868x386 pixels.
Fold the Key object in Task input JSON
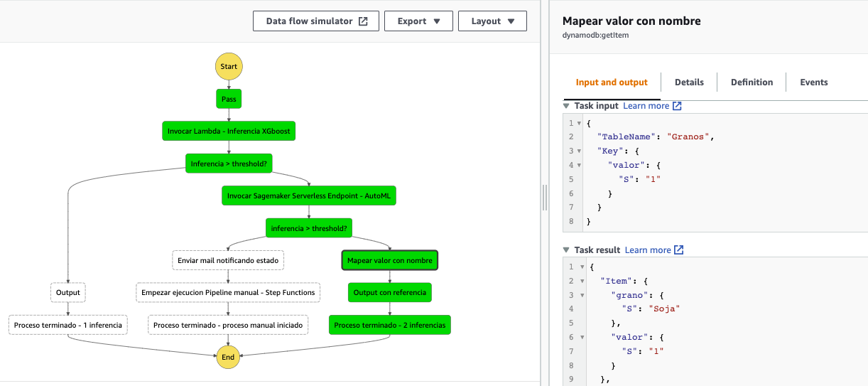coord(580,151)
